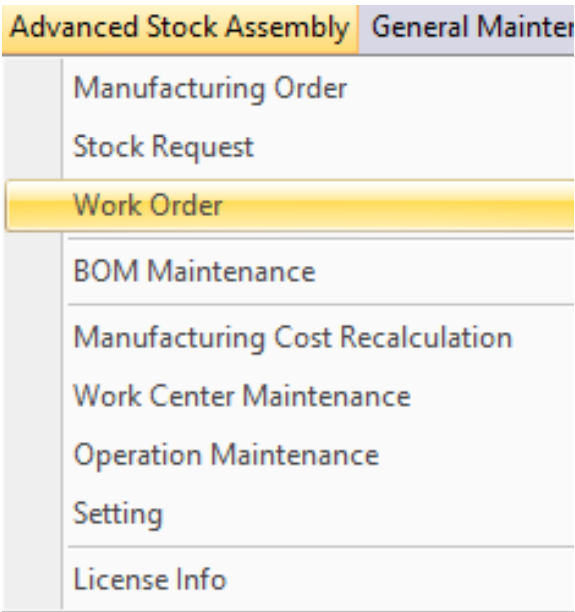Collapse the Advanced Stock Assembly dropdown header
Image resolution: width=575 pixels, height=612 pixels.
coord(180,29)
